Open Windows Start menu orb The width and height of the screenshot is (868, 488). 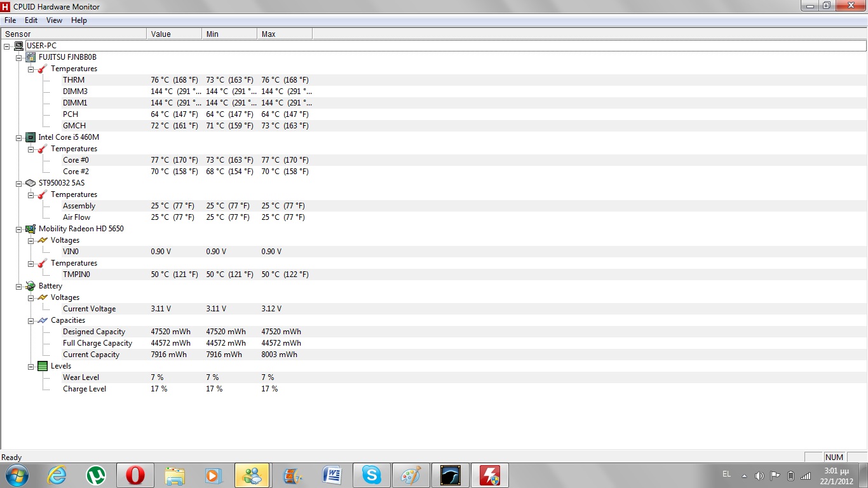16,475
